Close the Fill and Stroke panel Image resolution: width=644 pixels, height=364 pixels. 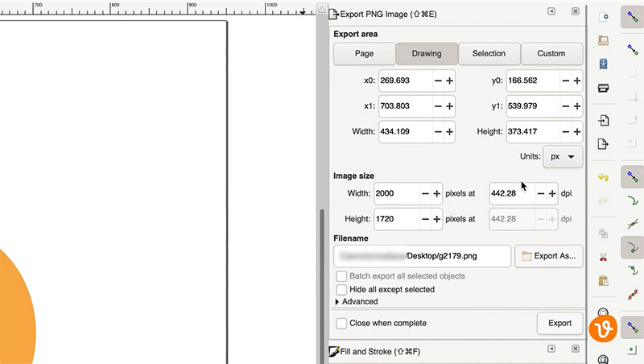click(x=576, y=349)
